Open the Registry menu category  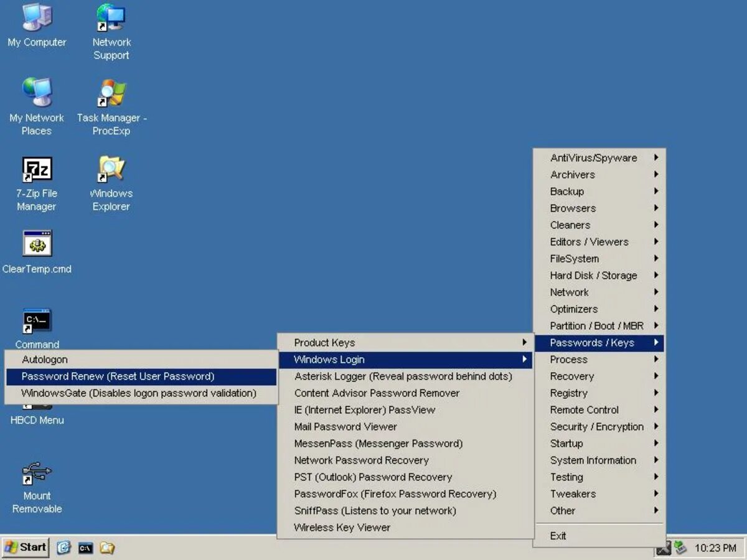pos(599,393)
